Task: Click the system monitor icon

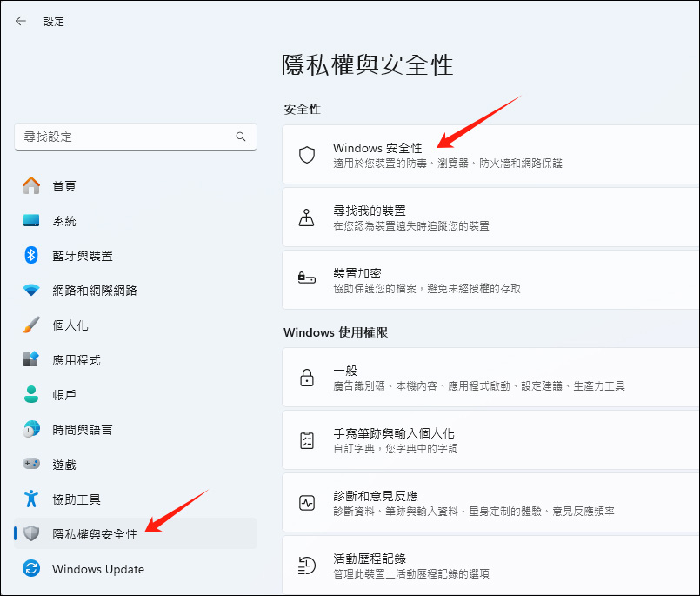Action: (x=31, y=220)
